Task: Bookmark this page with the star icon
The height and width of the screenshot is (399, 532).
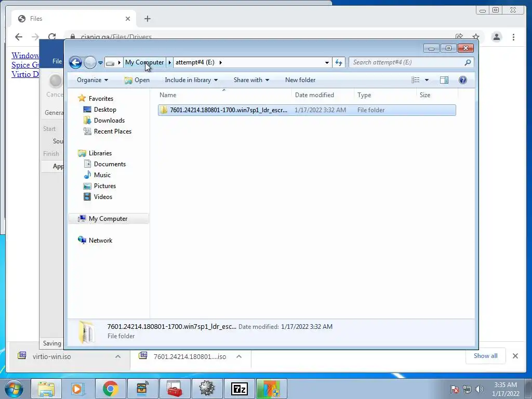Action: 476,37
